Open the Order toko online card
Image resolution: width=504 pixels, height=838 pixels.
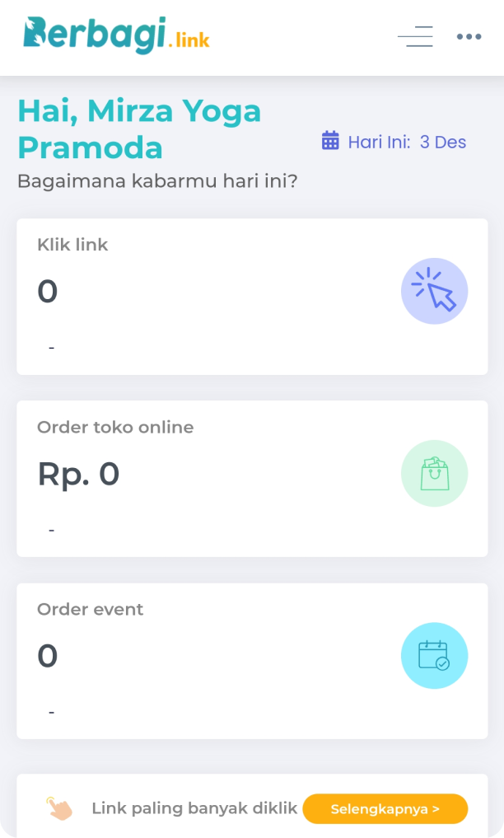[x=252, y=479]
